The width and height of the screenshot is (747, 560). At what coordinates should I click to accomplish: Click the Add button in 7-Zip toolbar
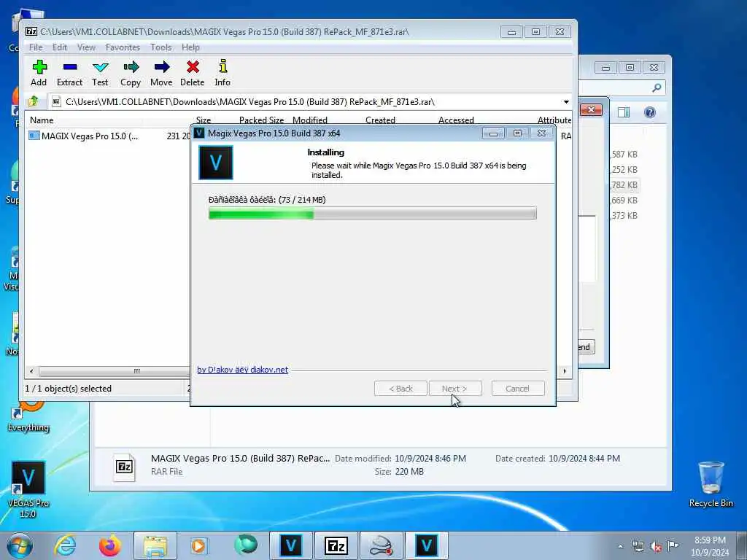coord(39,73)
